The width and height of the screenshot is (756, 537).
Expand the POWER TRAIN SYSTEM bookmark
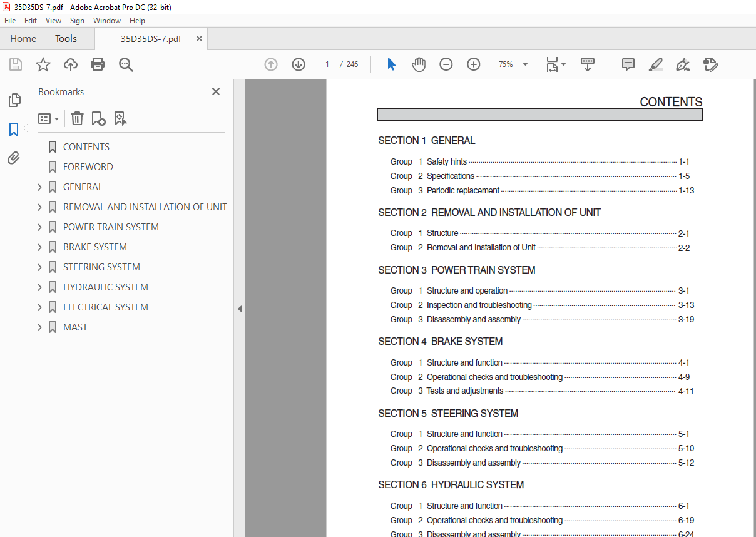39,227
